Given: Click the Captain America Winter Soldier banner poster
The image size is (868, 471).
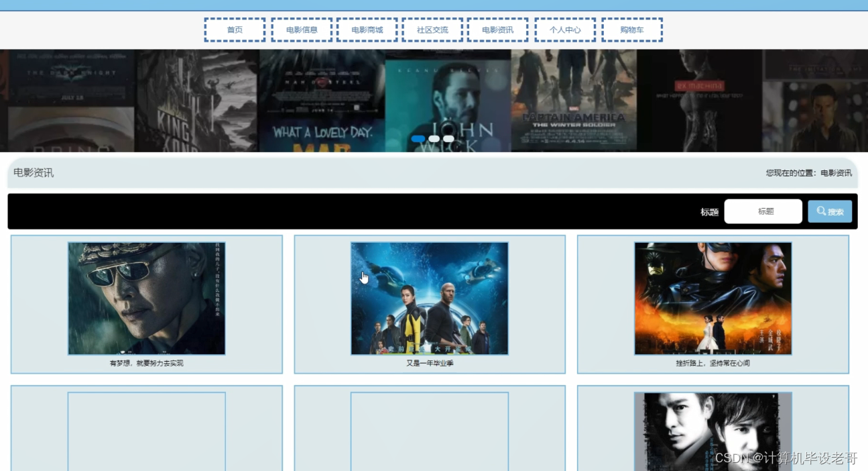Looking at the screenshot, I should click(x=574, y=101).
